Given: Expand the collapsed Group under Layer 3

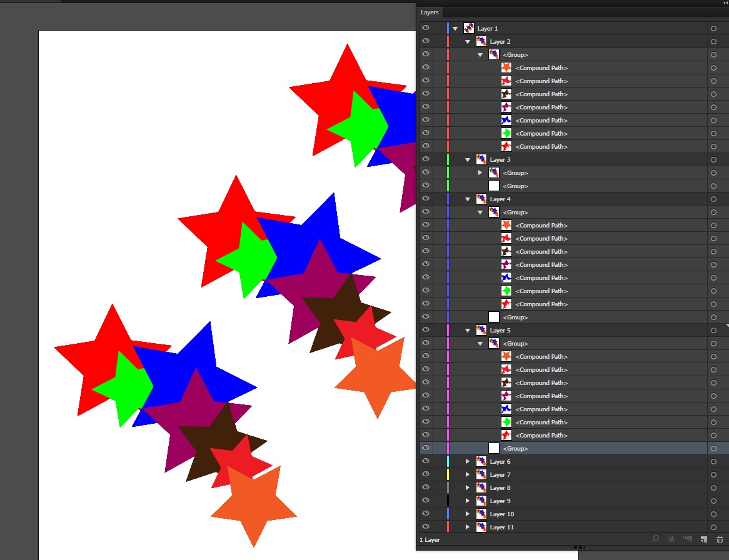Looking at the screenshot, I should click(480, 172).
